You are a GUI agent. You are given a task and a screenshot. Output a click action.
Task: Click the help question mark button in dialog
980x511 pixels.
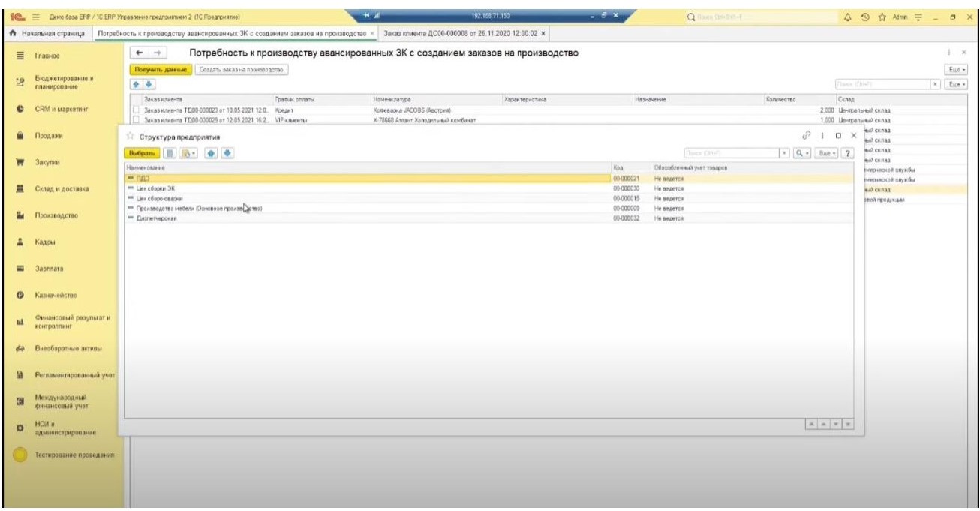click(x=849, y=153)
